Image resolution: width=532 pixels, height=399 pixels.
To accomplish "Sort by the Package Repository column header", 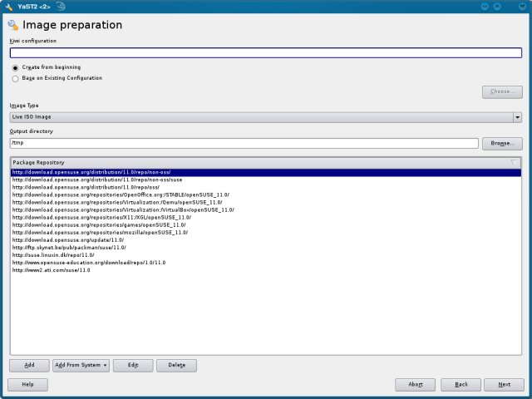I will [x=266, y=163].
